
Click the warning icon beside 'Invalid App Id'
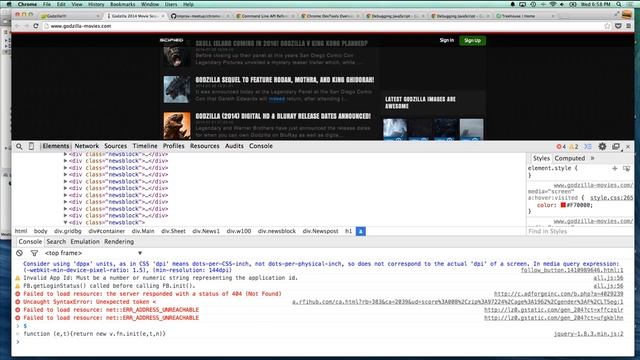click(x=18, y=278)
